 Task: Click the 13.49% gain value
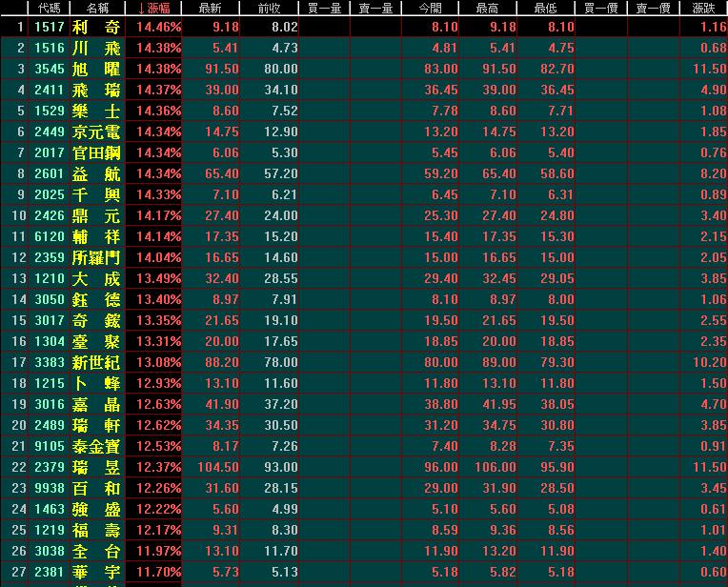tap(158, 278)
